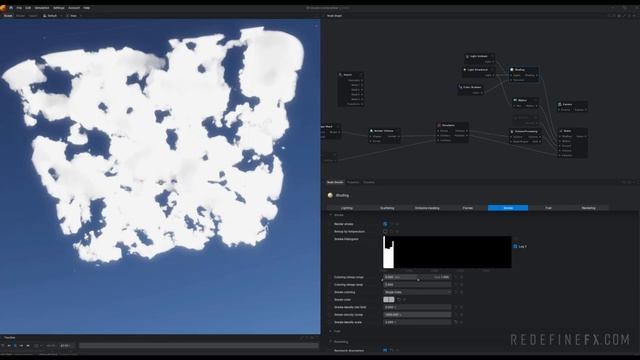Reset the Smoke color value
Image resolution: width=640 pixels, height=360 pixels.
[399, 300]
